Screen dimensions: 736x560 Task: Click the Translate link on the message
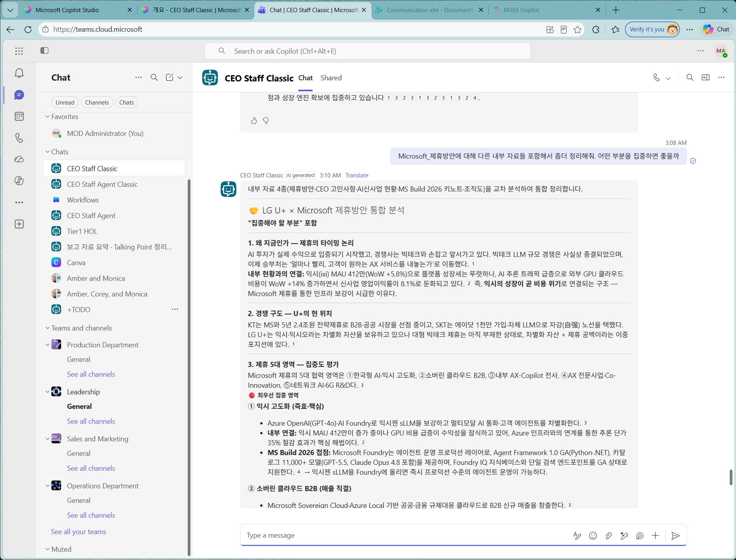point(357,175)
